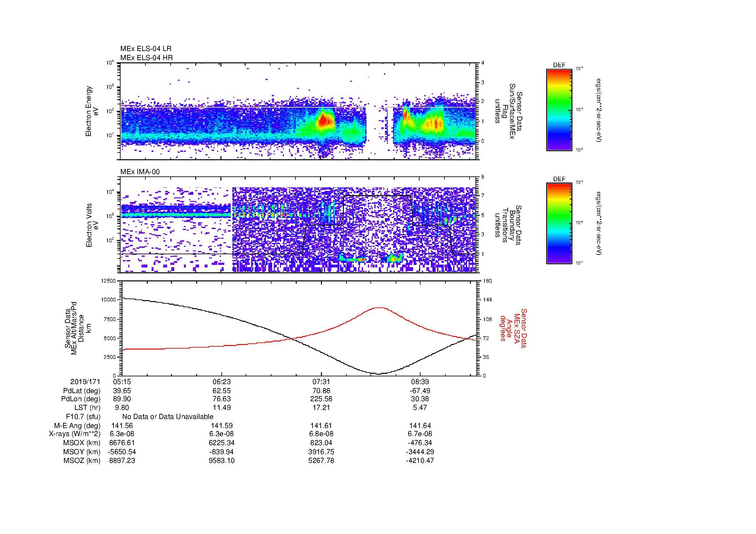Click the 'Electron Energy eV' axis label
The width and height of the screenshot is (756, 534).
point(92,111)
